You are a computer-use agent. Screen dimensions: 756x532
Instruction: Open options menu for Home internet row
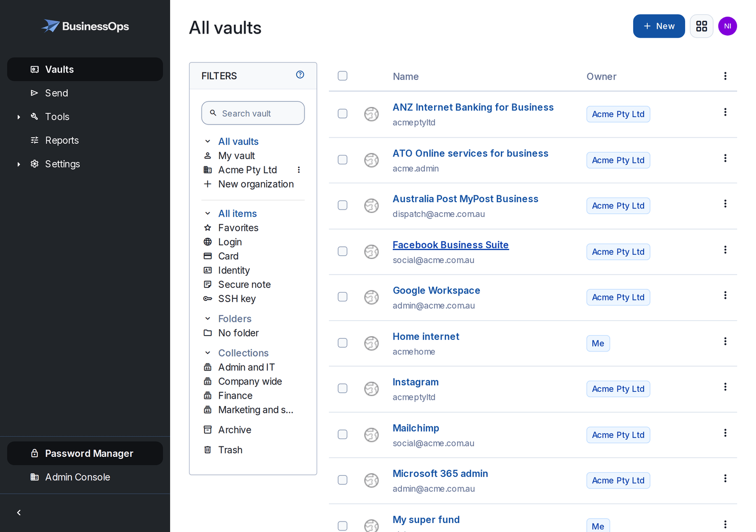(725, 341)
